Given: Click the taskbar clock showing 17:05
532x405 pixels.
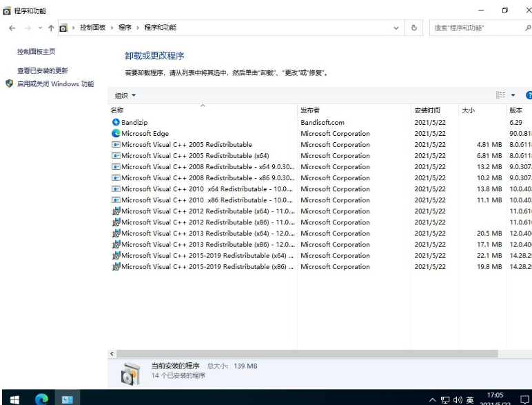Looking at the screenshot, I should click(495, 395).
